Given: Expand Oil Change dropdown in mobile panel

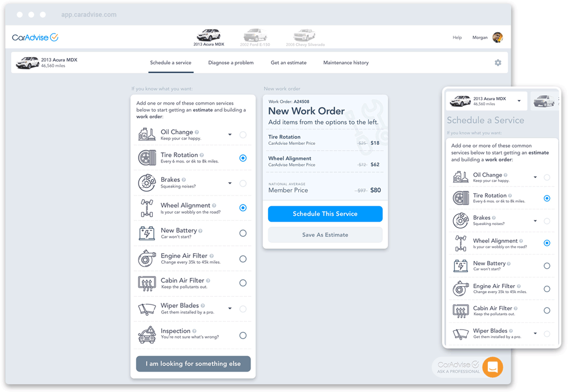Looking at the screenshot, I should pyautogui.click(x=535, y=177).
